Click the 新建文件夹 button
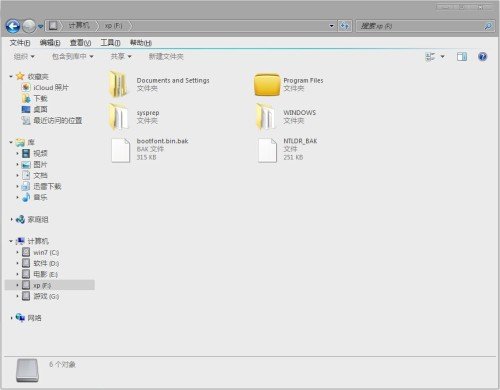 click(x=166, y=56)
